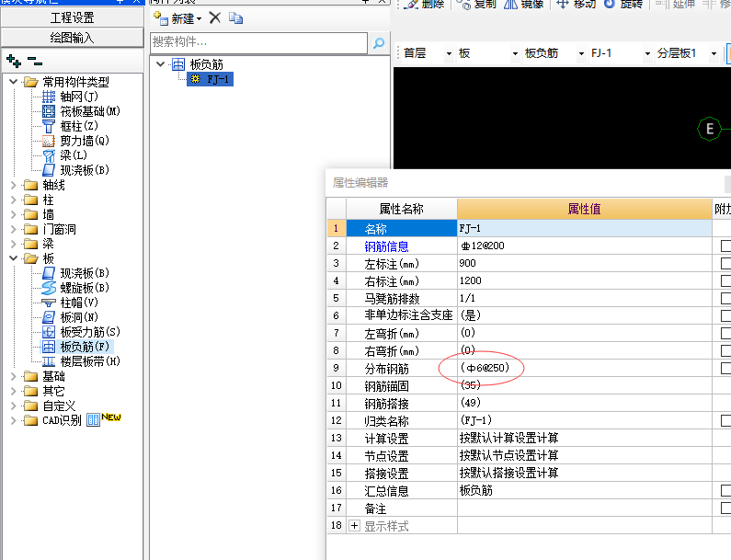Toggle checkbox for 左弯折(mm) row
This screenshot has width=731, height=560.
[725, 334]
